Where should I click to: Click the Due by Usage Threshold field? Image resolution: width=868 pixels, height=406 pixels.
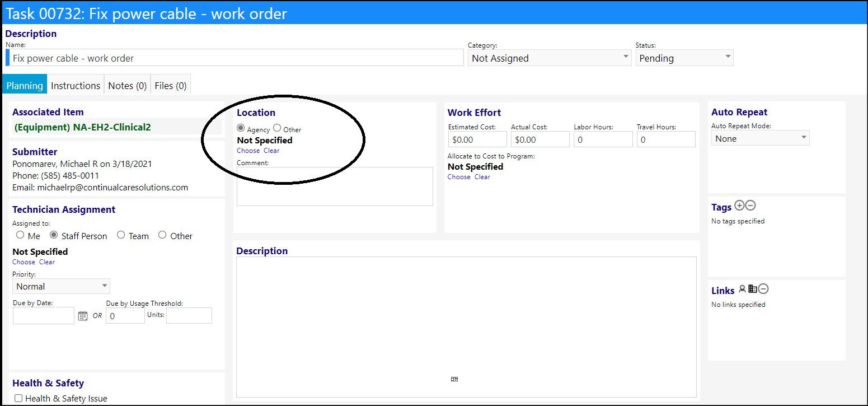[125, 315]
